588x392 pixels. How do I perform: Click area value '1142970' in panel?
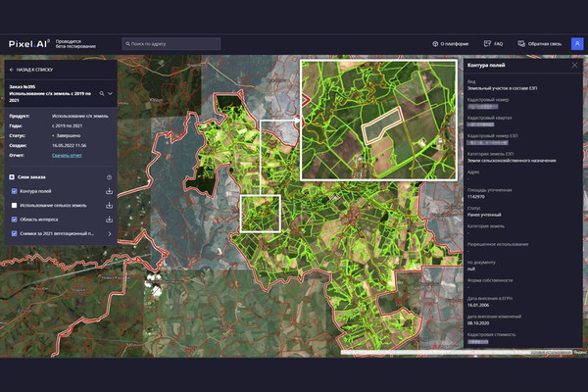(476, 197)
